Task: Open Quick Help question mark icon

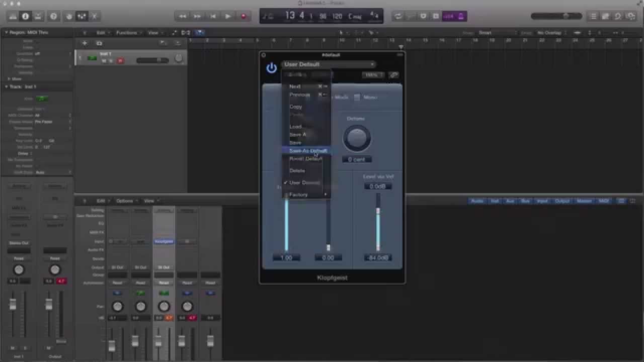Action: (53, 17)
